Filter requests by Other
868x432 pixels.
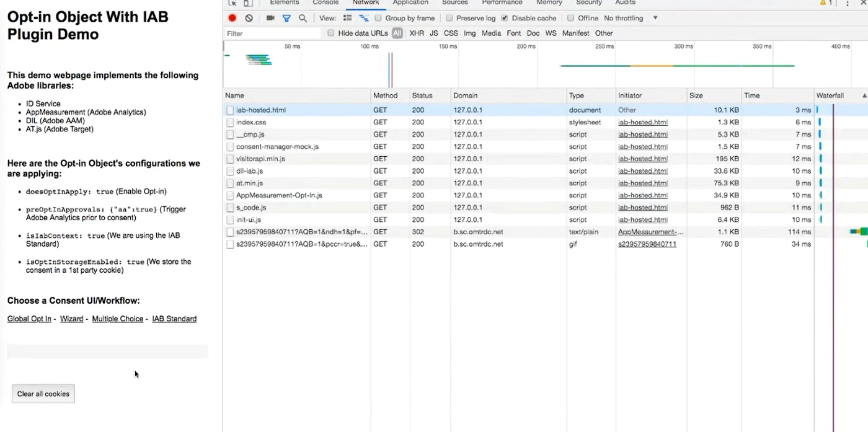[x=604, y=33]
